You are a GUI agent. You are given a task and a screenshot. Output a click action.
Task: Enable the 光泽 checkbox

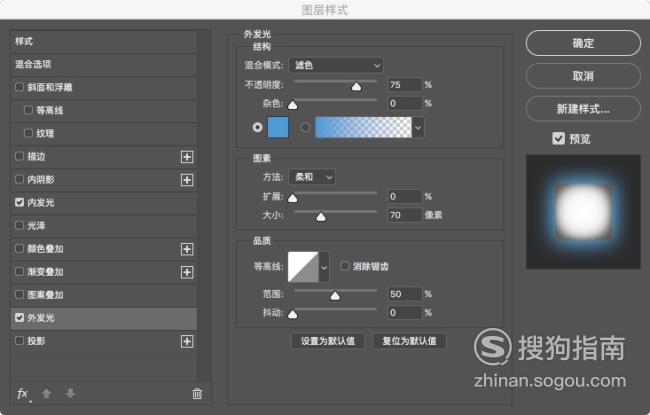point(19,226)
